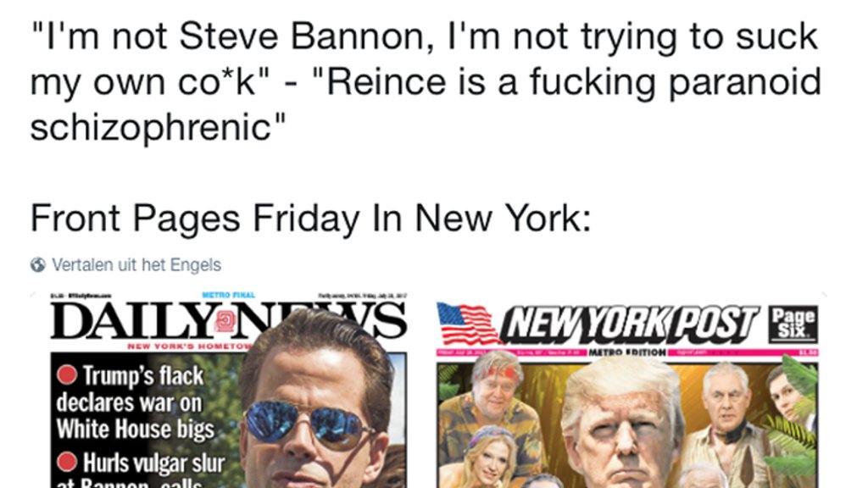
Task: Click the red bullet beside 'Trump's flack'
Action: pos(66,375)
